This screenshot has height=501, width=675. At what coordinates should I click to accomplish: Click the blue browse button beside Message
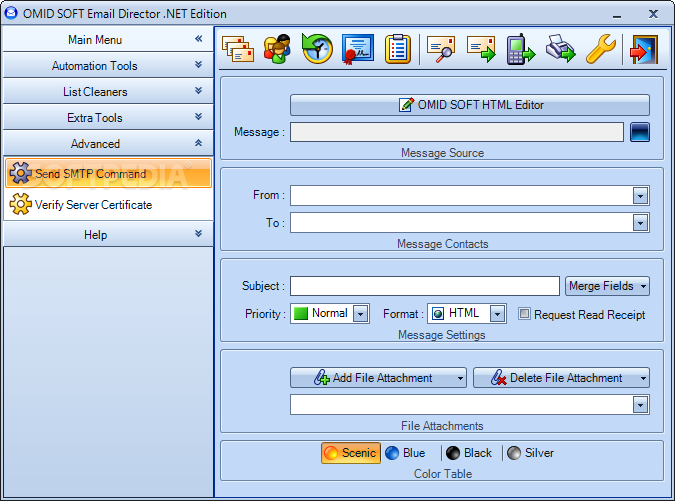[640, 132]
